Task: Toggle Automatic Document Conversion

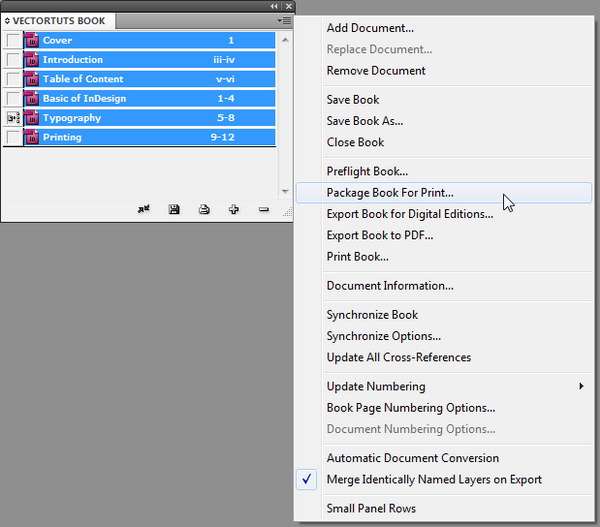Action: click(x=412, y=458)
